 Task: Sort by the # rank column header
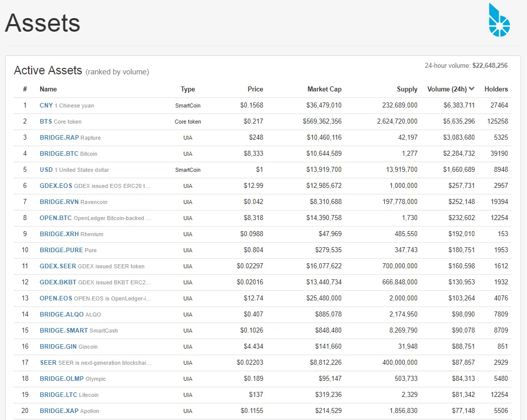(25, 89)
